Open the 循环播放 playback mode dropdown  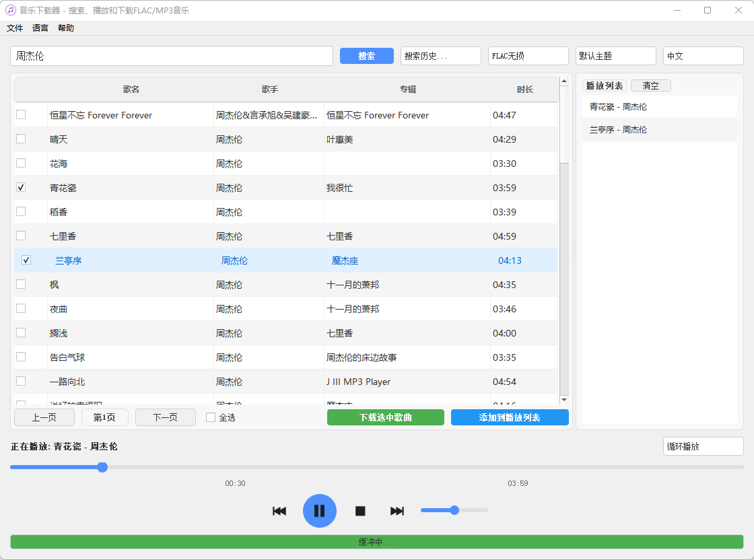(703, 446)
